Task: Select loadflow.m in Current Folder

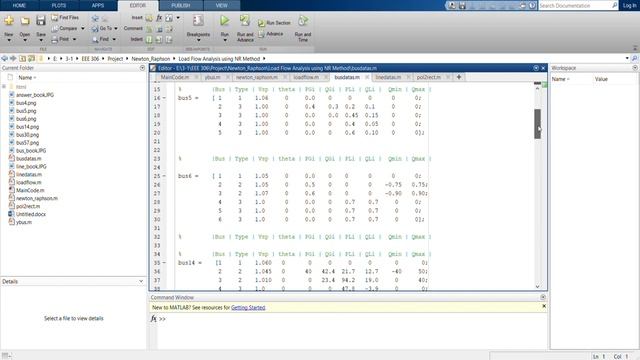Action: (29, 182)
